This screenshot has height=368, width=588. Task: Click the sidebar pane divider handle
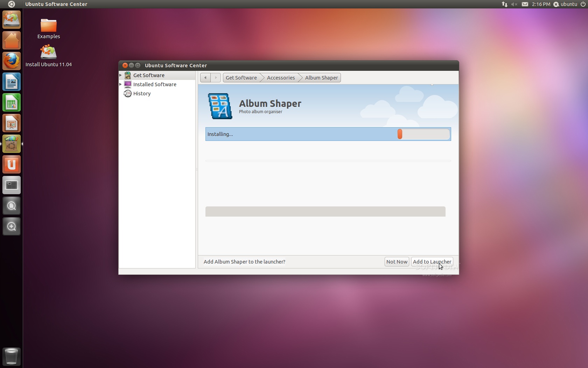tap(197, 170)
